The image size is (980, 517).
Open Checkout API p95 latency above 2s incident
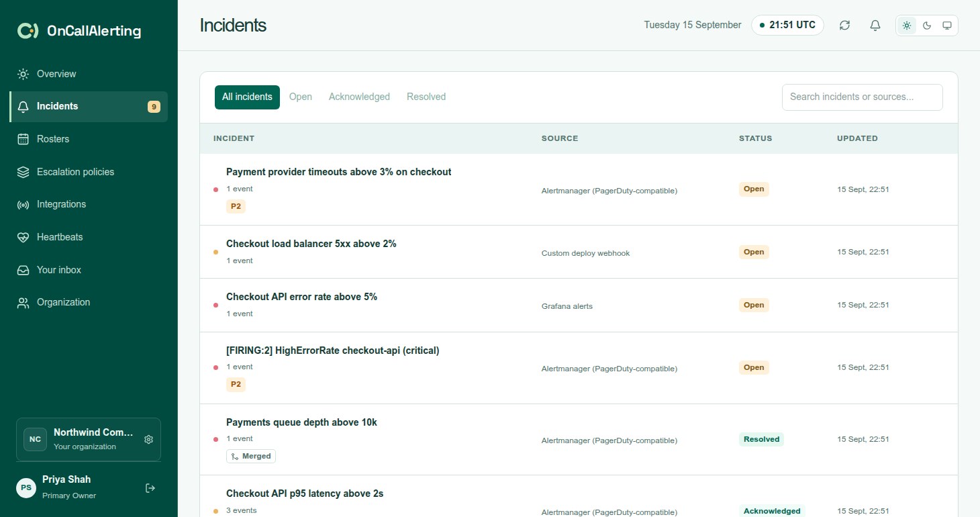click(305, 493)
